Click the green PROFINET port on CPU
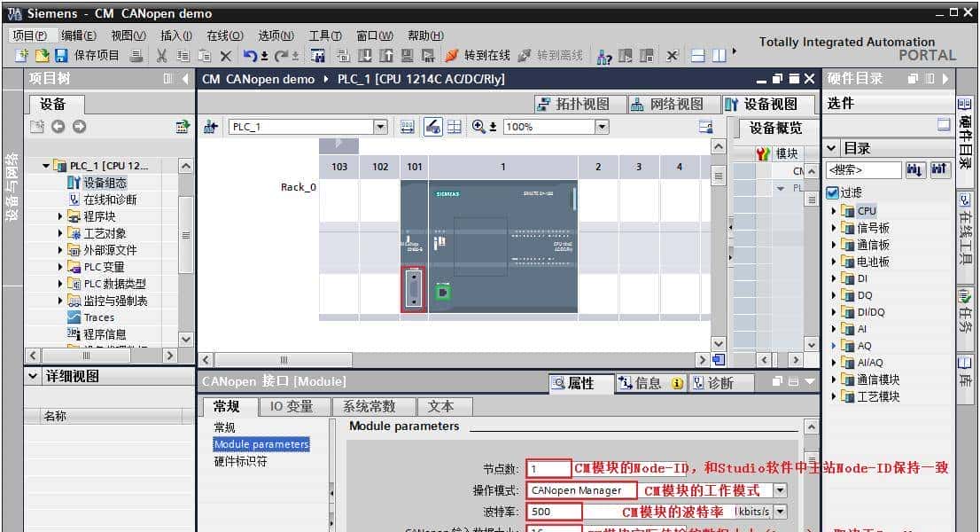Image resolution: width=980 pixels, height=532 pixels. click(442, 290)
